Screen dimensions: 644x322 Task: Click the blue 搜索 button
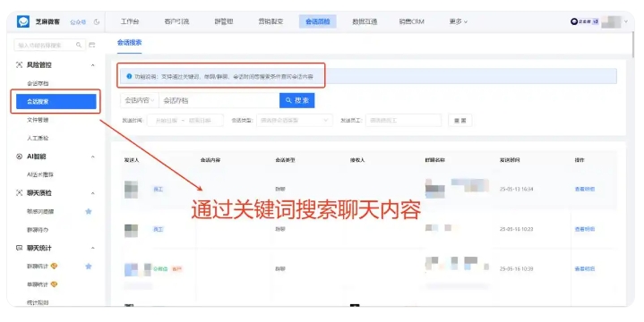pos(297,100)
